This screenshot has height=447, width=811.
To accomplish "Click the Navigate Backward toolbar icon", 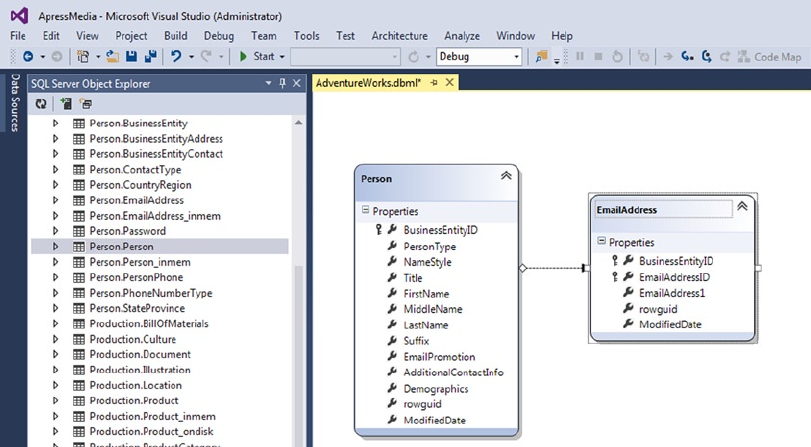I will coord(28,56).
